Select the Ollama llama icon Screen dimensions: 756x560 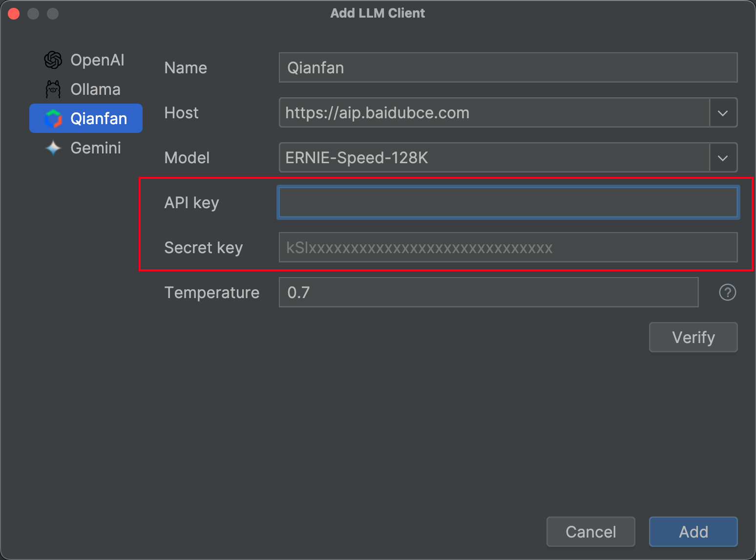tap(53, 89)
